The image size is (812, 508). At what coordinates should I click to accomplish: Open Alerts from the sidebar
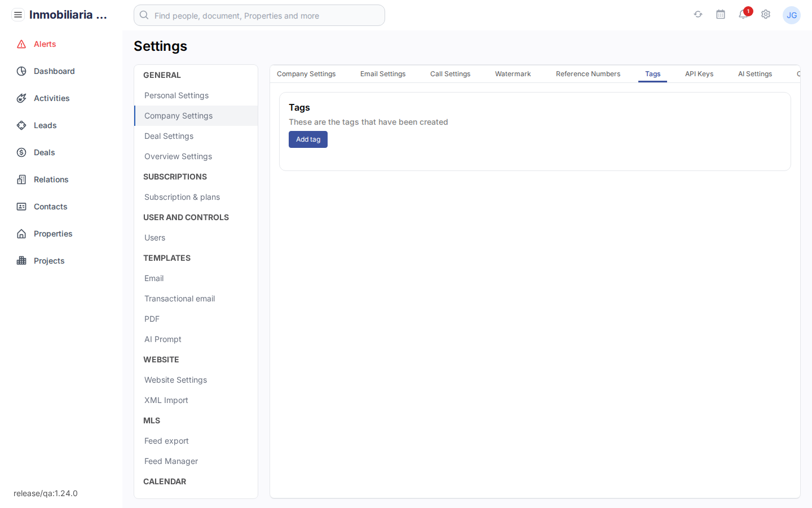[45, 44]
